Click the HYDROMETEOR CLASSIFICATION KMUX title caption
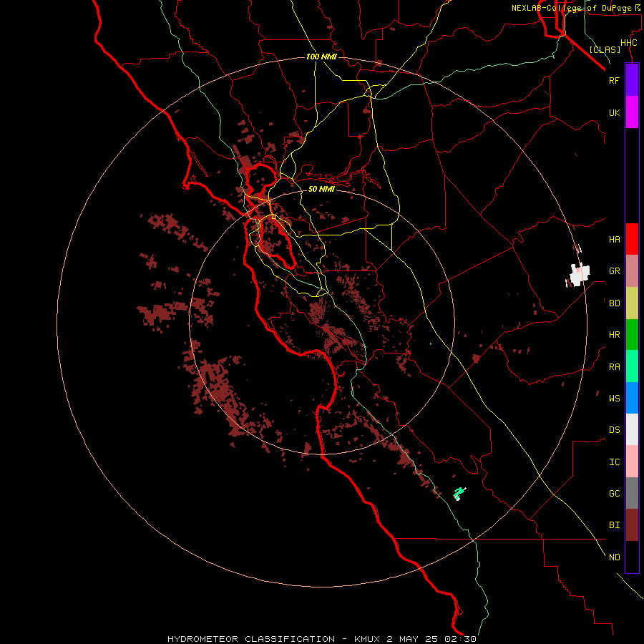 click(321, 639)
